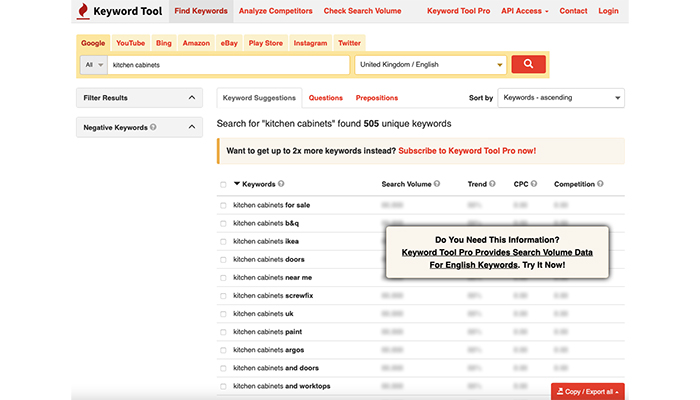700x400 pixels.
Task: Switch to the YouTube tab
Action: [130, 43]
